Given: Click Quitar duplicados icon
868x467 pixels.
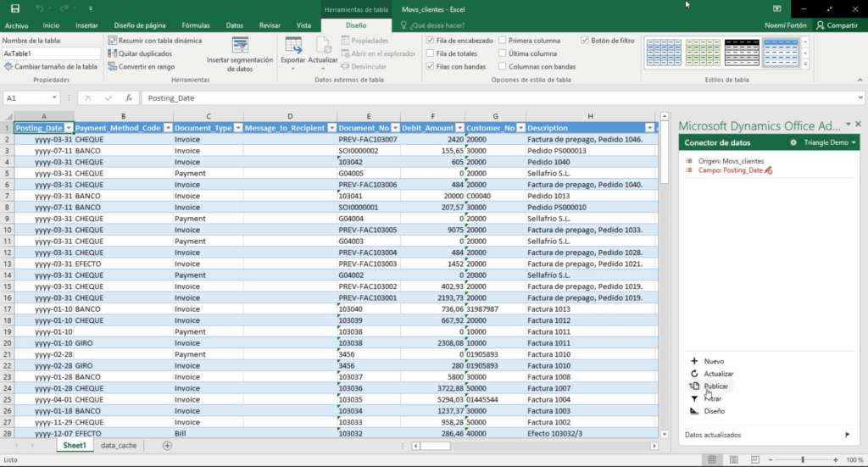Looking at the screenshot, I should point(112,53).
